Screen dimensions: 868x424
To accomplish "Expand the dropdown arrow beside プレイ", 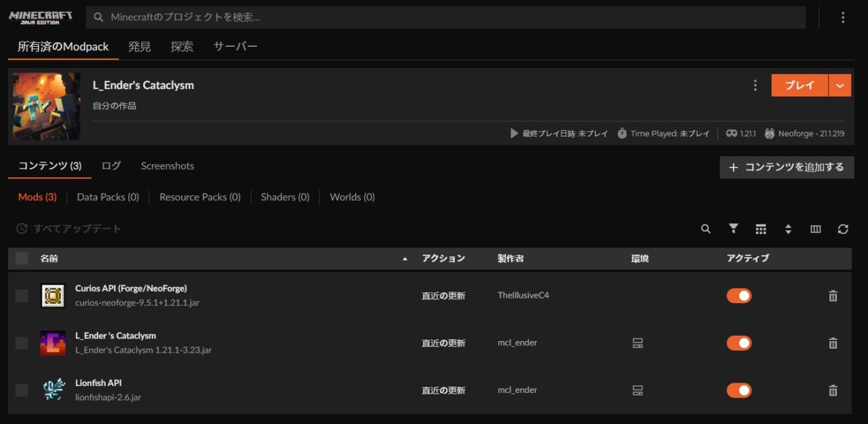I will coord(840,85).
